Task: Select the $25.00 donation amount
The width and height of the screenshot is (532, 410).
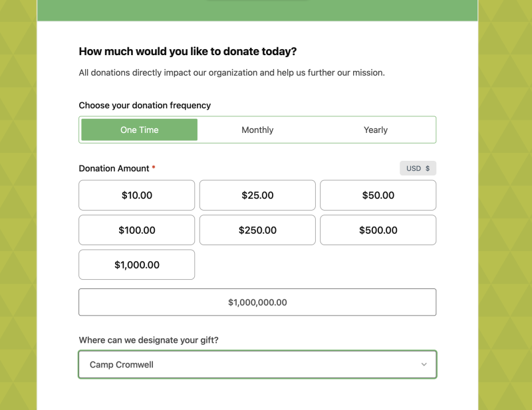Action: point(257,195)
